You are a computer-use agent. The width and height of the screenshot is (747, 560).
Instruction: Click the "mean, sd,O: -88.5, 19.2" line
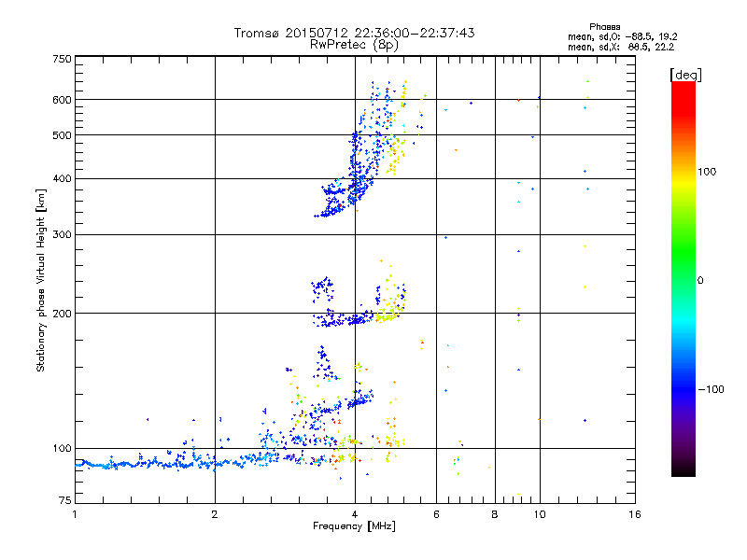622,36
